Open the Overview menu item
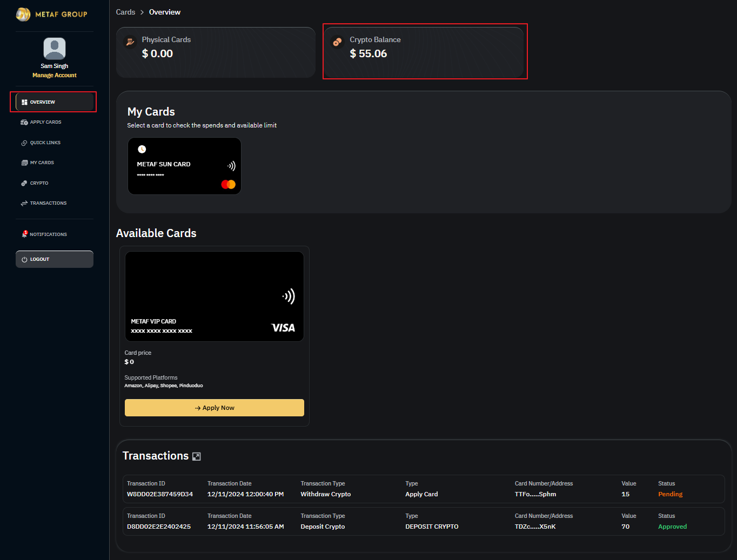The width and height of the screenshot is (737, 560). tap(55, 102)
